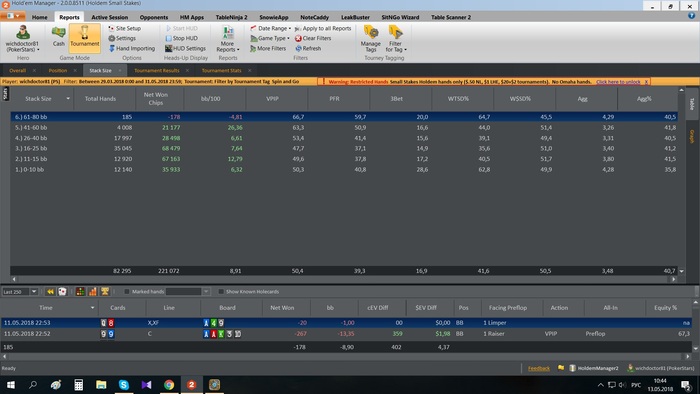Switch to the Overall report tab
Screen dimensions: 700x394
[x=17, y=71]
